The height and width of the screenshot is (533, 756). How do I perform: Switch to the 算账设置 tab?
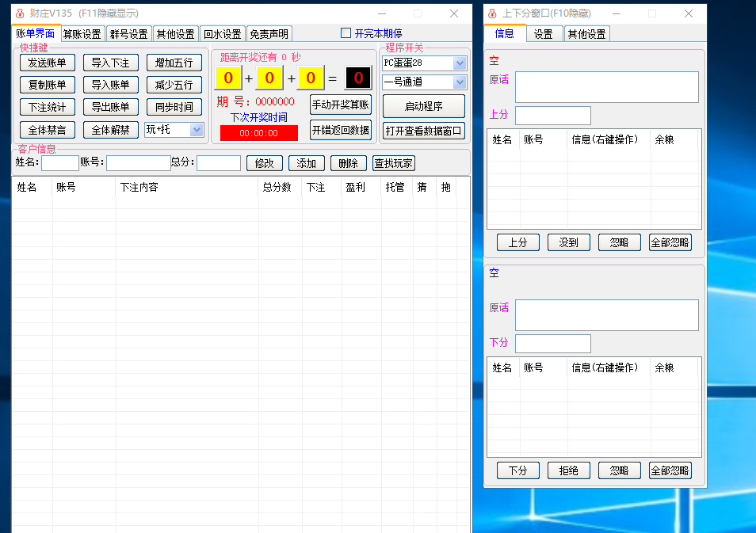tap(82, 34)
